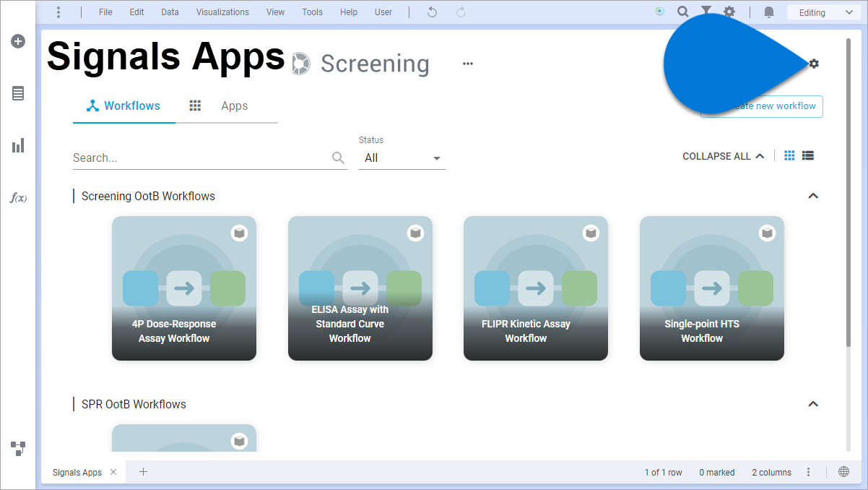Collapse the SPR OotB Workflows section
868x490 pixels.
(813, 404)
